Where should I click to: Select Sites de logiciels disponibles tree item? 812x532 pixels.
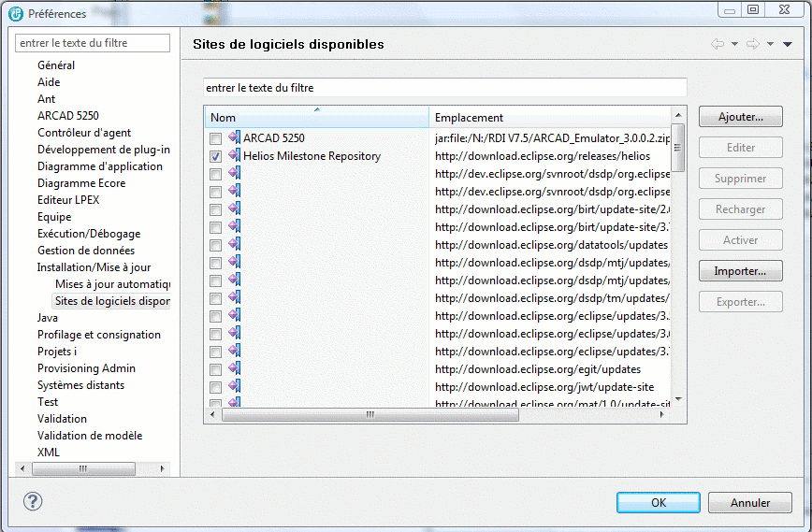(113, 301)
